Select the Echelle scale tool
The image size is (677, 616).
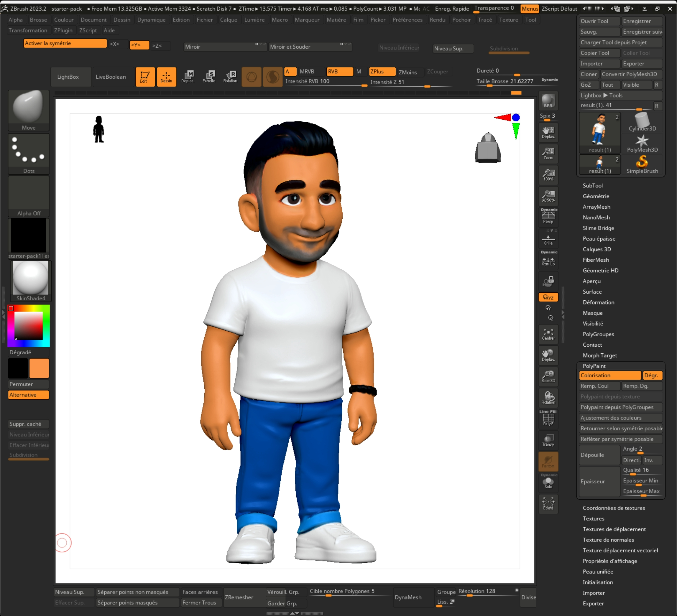[208, 77]
